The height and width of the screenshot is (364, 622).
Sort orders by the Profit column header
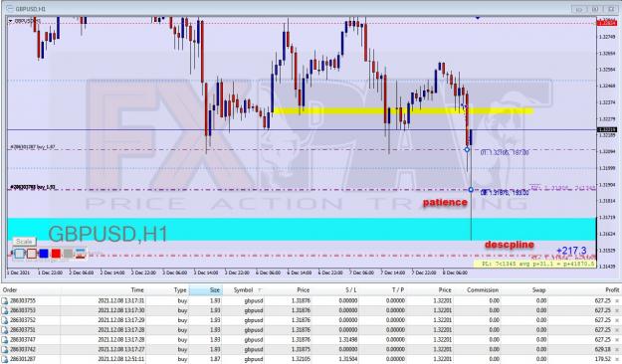(612, 290)
